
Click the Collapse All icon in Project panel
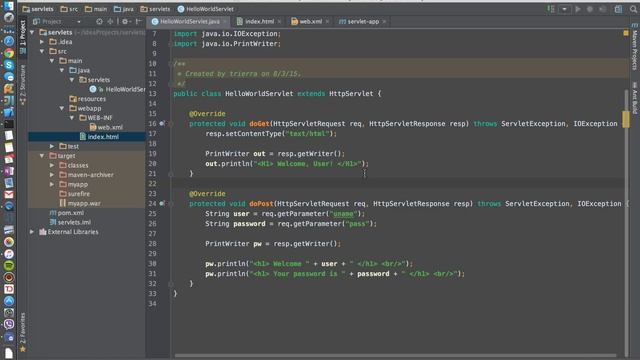(x=110, y=21)
